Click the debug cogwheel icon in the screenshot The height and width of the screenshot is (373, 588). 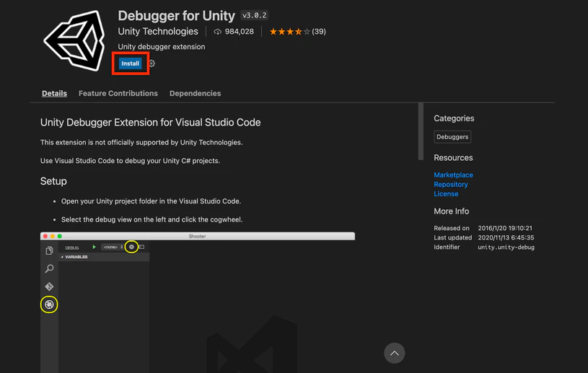point(131,247)
